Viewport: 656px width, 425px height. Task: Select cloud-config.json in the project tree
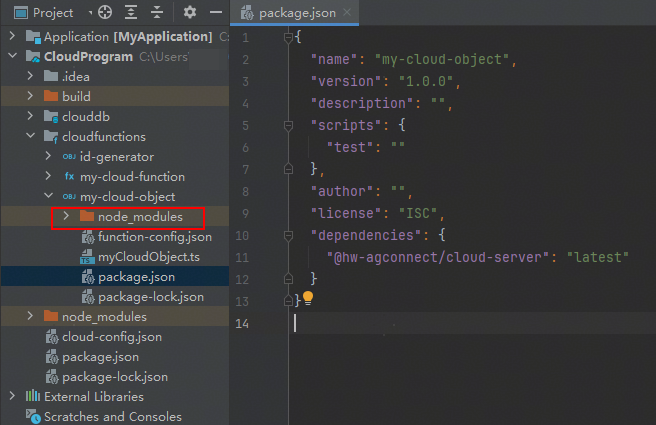click(111, 337)
